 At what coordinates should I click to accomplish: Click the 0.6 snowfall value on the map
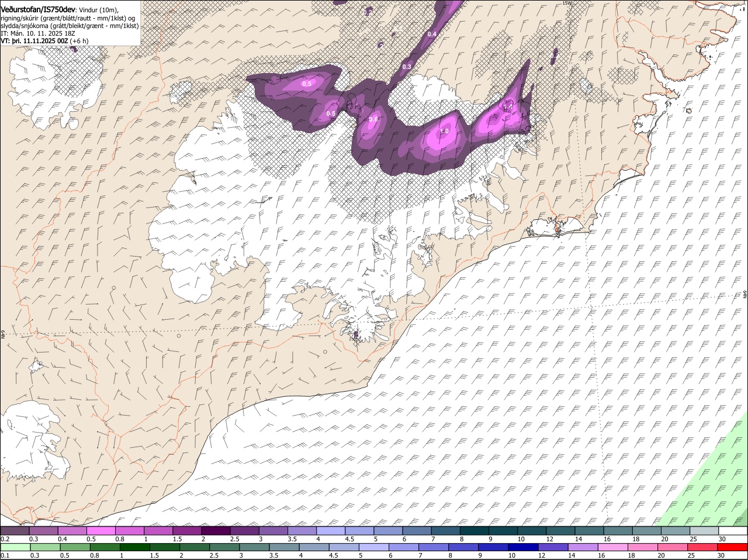(x=373, y=119)
